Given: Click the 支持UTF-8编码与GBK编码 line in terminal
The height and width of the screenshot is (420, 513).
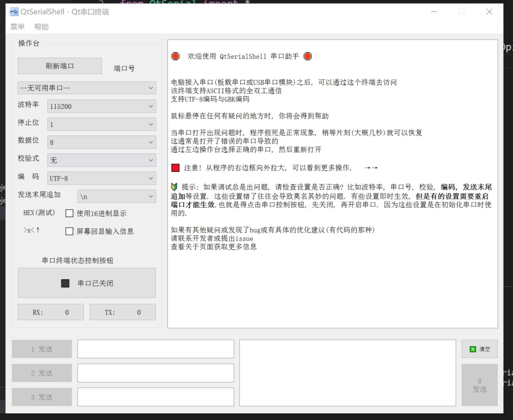Looking at the screenshot, I should (210, 99).
